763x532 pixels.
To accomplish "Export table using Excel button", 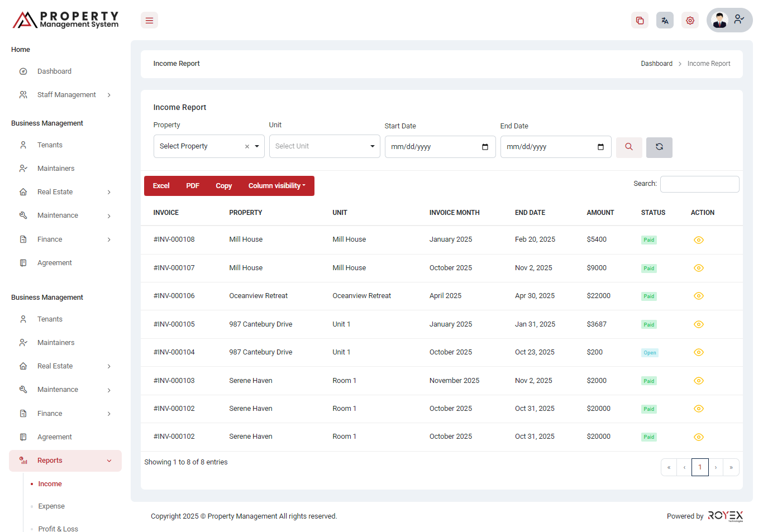I will (161, 186).
